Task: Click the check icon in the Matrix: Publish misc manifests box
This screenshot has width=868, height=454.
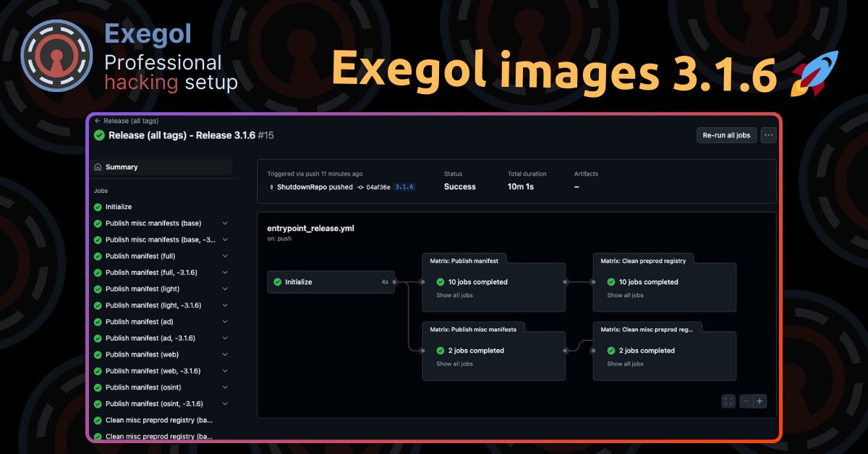Action: click(x=440, y=350)
